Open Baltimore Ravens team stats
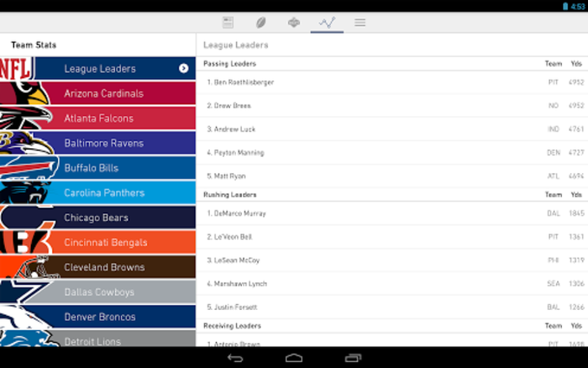The width and height of the screenshot is (588, 368). pyautogui.click(x=98, y=143)
